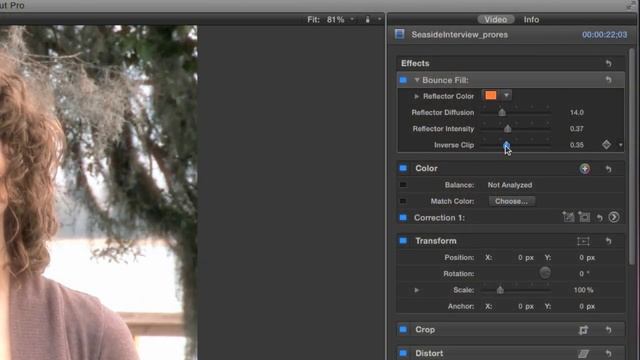640x360 pixels.
Task: Expand the Scale disclosure triangle
Action: [x=416, y=290]
